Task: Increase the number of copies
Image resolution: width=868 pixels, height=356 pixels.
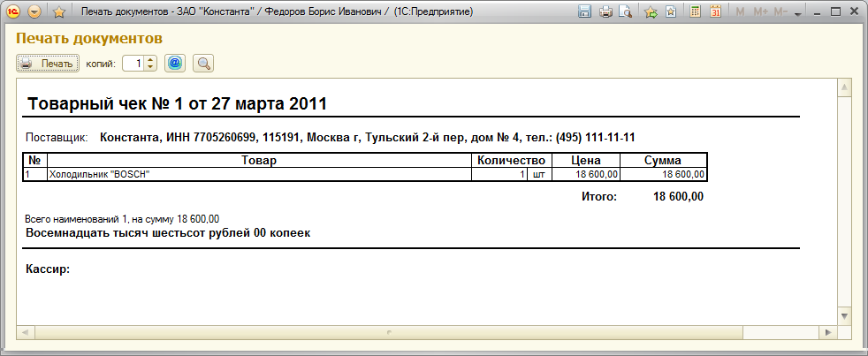Action: coord(150,60)
